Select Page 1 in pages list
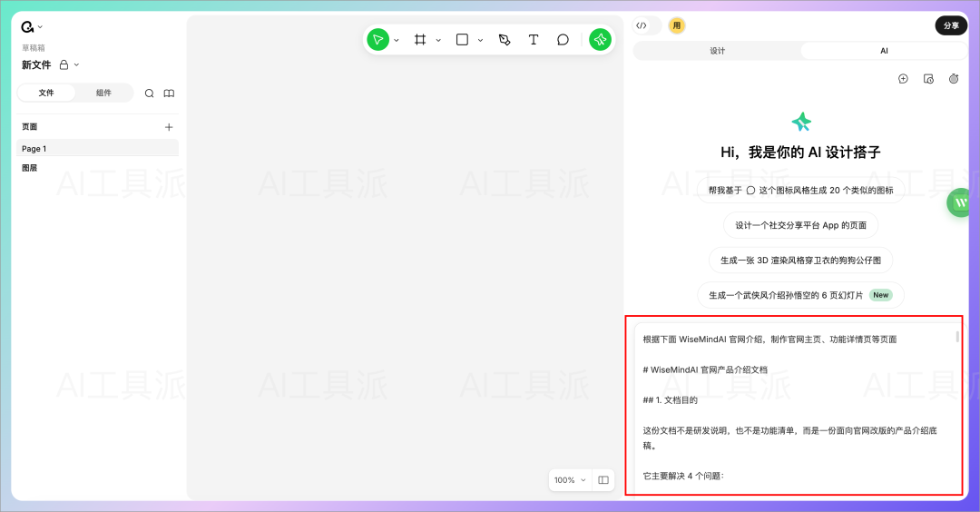The width and height of the screenshot is (980, 512). 97,148
